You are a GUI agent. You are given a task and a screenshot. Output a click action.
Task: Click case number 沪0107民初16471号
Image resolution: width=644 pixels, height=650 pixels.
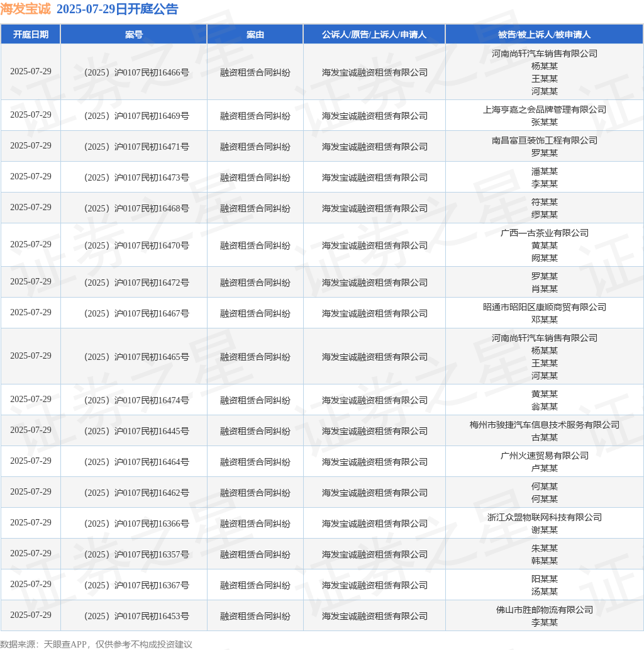[152, 147]
